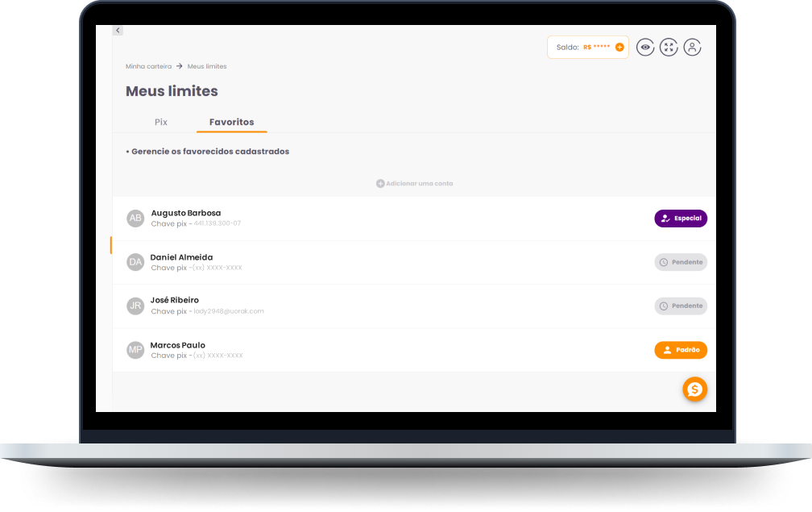
Task: Click the Adicionar uma conta link
Action: pyautogui.click(x=419, y=184)
